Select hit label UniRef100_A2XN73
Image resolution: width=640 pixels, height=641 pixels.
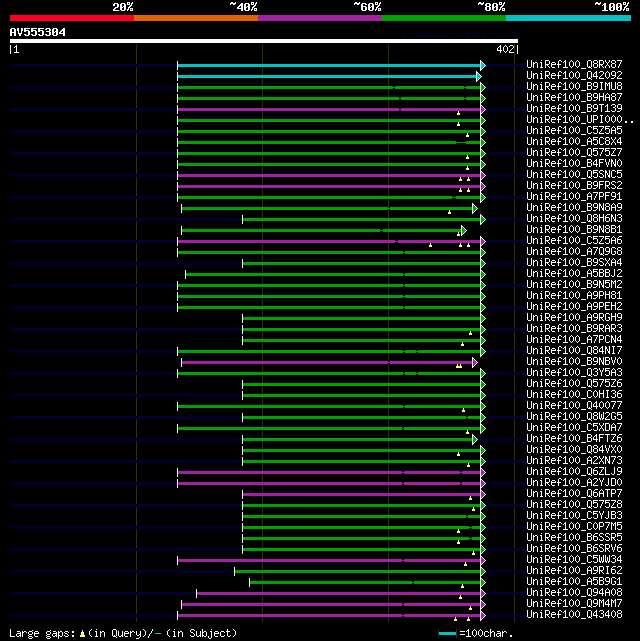[x=574, y=461]
